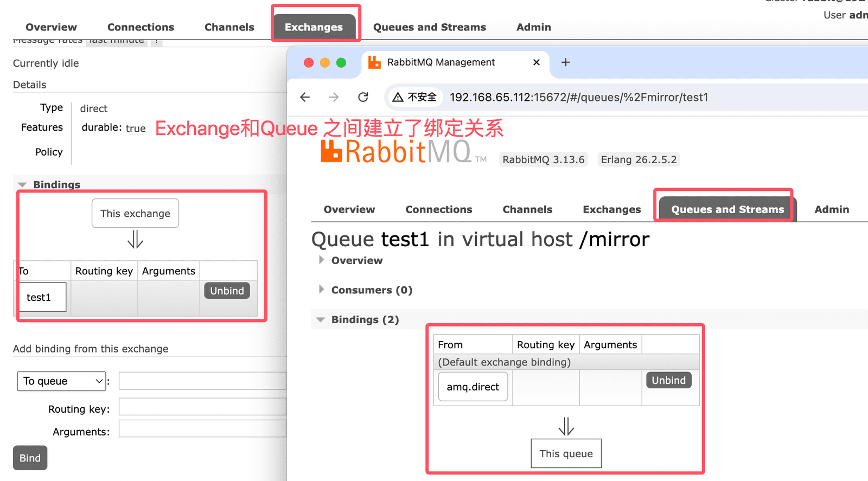Screen dimensions: 868x481
Task: Click the Add binding from this exchange heading
Action: 91,349
